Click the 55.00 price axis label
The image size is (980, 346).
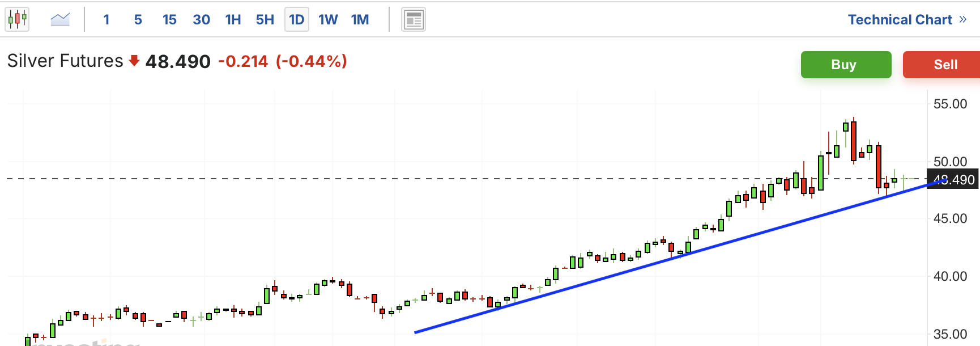point(950,104)
